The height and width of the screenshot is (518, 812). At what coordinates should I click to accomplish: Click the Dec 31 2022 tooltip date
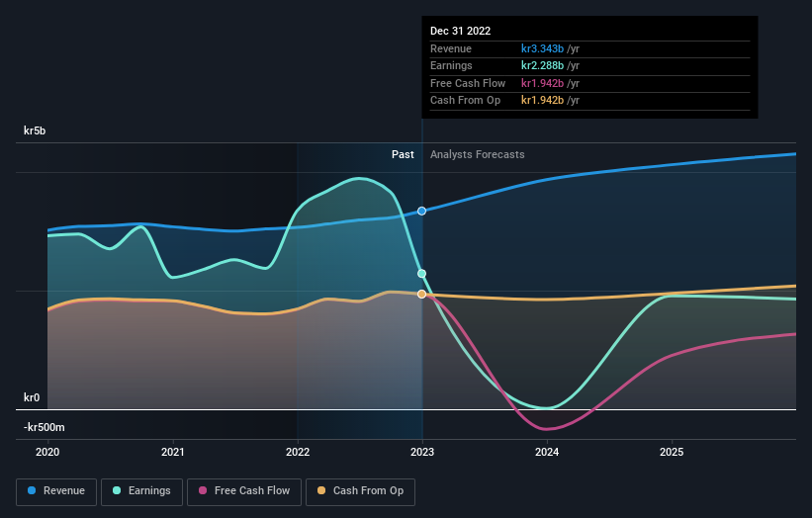point(460,31)
